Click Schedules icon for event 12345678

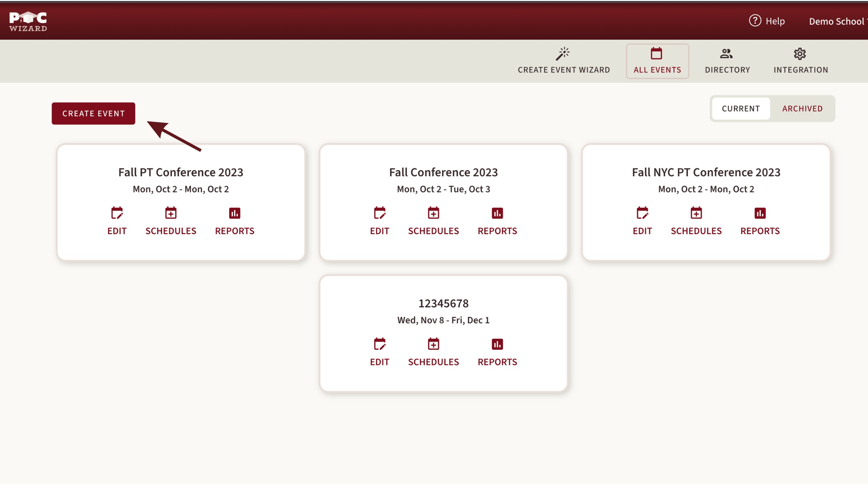[x=434, y=344]
